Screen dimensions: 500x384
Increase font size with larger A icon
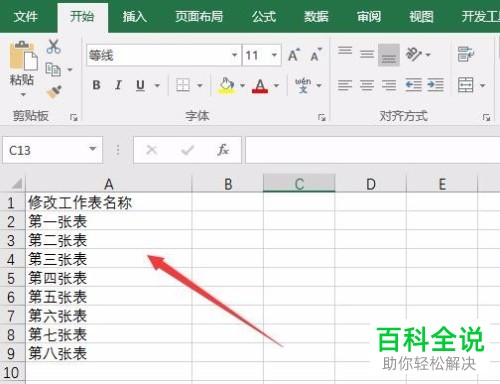coord(294,55)
